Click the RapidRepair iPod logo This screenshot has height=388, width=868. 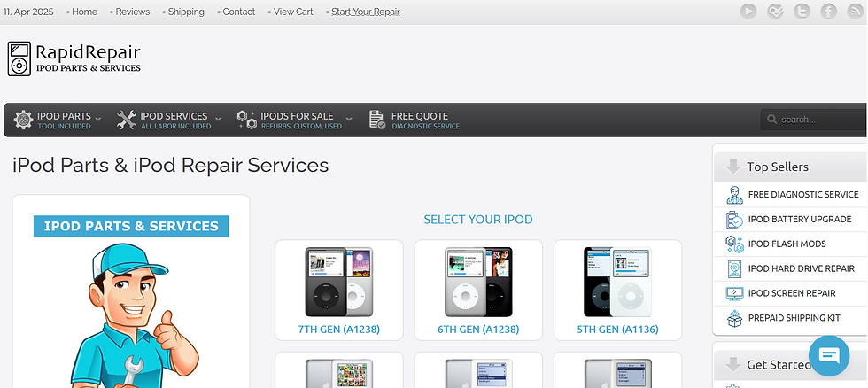tap(74, 58)
